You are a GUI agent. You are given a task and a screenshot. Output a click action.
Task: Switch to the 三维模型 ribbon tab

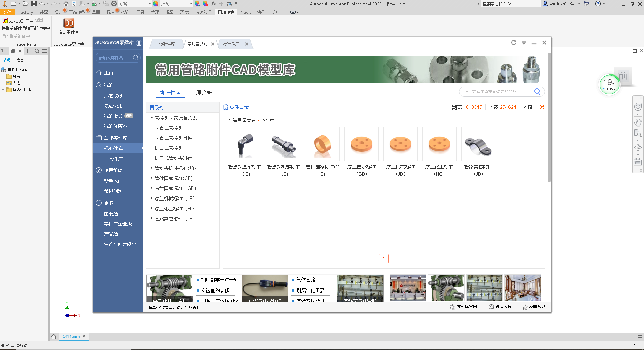(77, 12)
